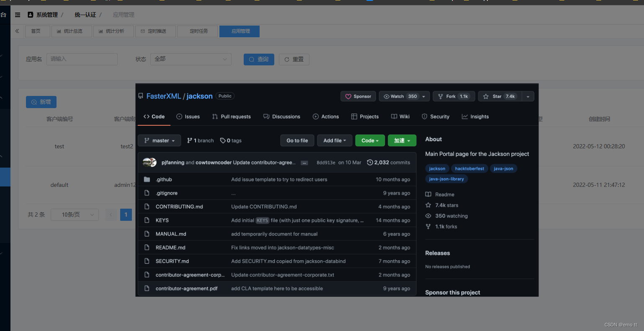This screenshot has width=644, height=331.
Task: Open commit hash 8dd913e
Action: coord(326,163)
